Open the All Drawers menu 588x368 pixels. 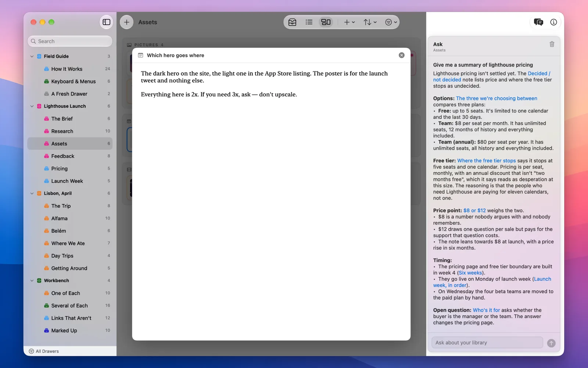(x=44, y=351)
